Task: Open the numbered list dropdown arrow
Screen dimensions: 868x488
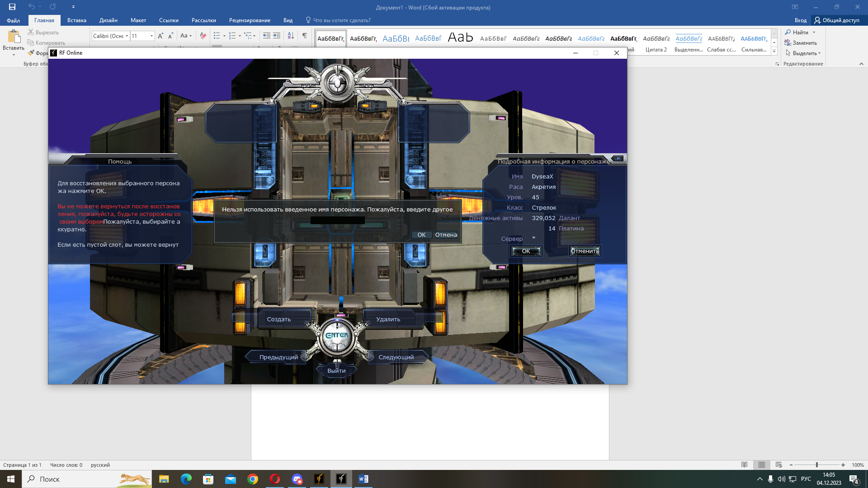Action: coord(240,36)
